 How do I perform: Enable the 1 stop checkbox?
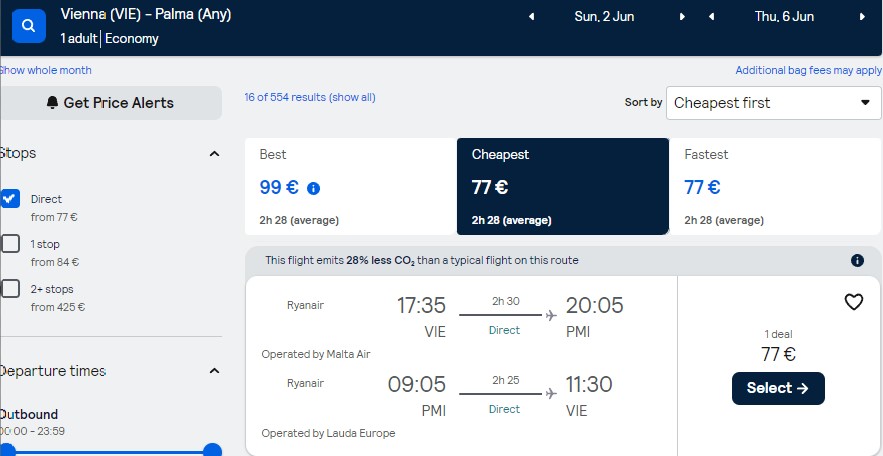[x=10, y=244]
